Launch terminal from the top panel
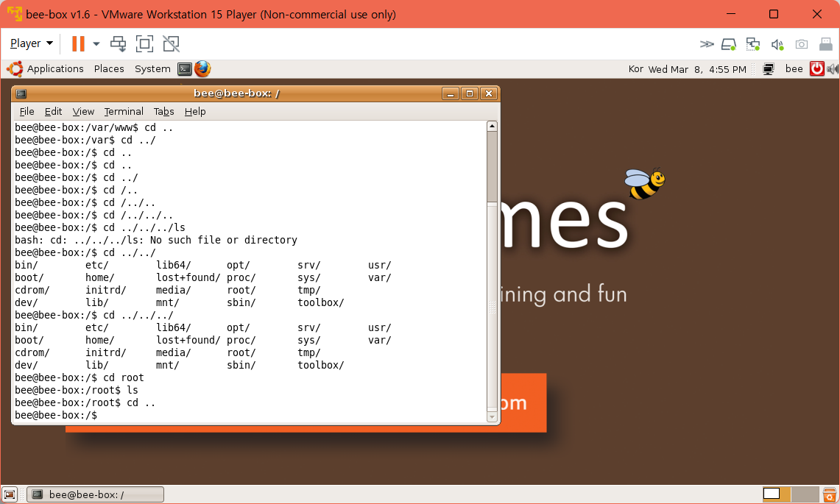 [185, 68]
